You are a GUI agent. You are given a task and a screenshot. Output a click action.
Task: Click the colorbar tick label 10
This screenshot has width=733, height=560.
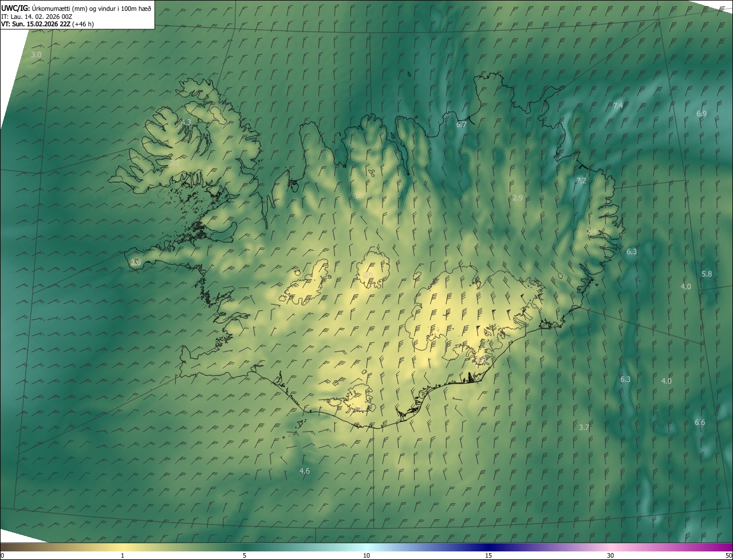(366, 555)
